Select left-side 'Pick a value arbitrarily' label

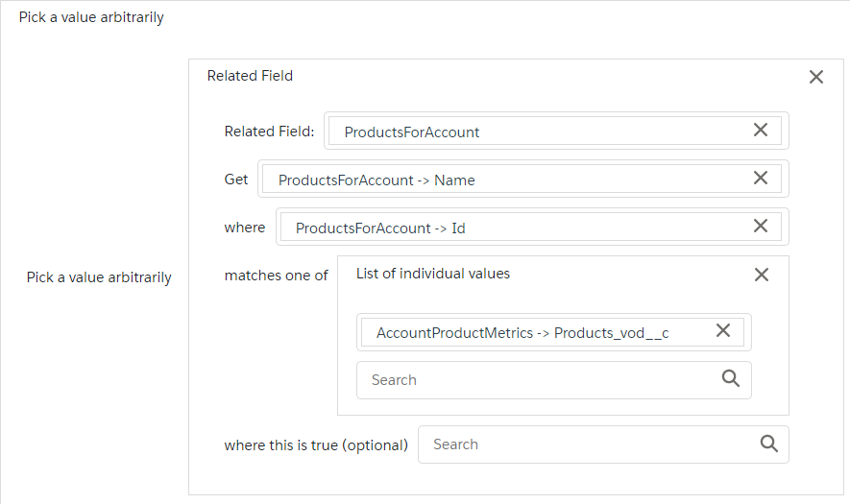[x=99, y=277]
